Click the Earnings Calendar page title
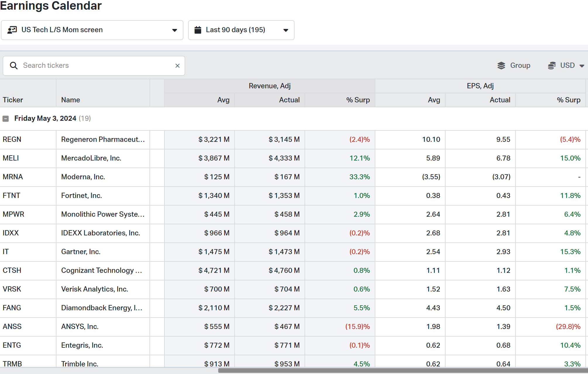Screen dimensions: 588x374 coord(51,6)
